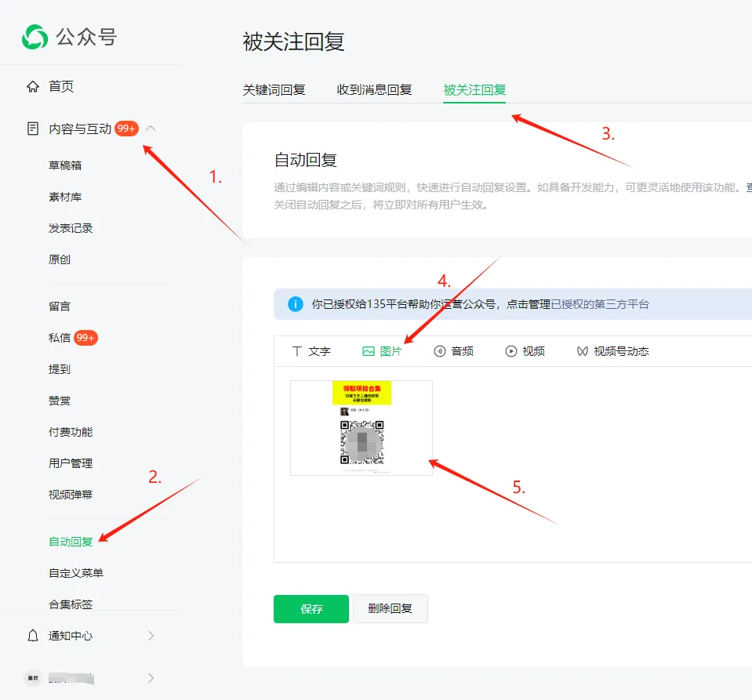The image size is (752, 700).
Task: Click the picture icon for 图片
Action: pyautogui.click(x=369, y=351)
